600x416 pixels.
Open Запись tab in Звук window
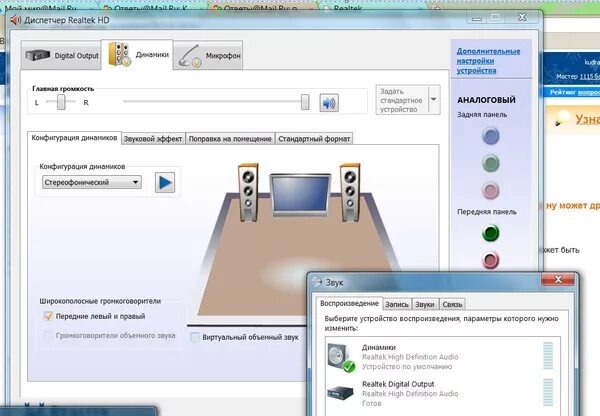click(397, 305)
